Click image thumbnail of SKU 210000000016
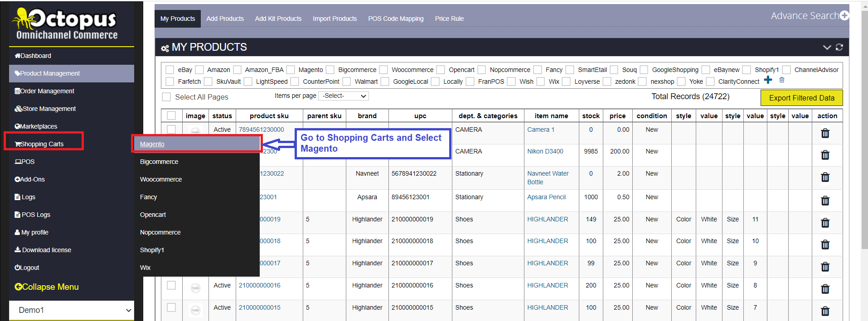Screen dimensions: 868x321 pos(195,288)
